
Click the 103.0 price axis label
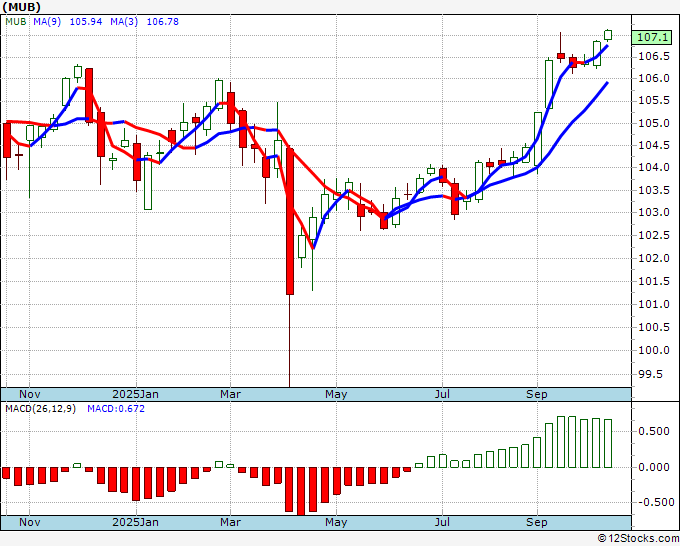tap(654, 213)
